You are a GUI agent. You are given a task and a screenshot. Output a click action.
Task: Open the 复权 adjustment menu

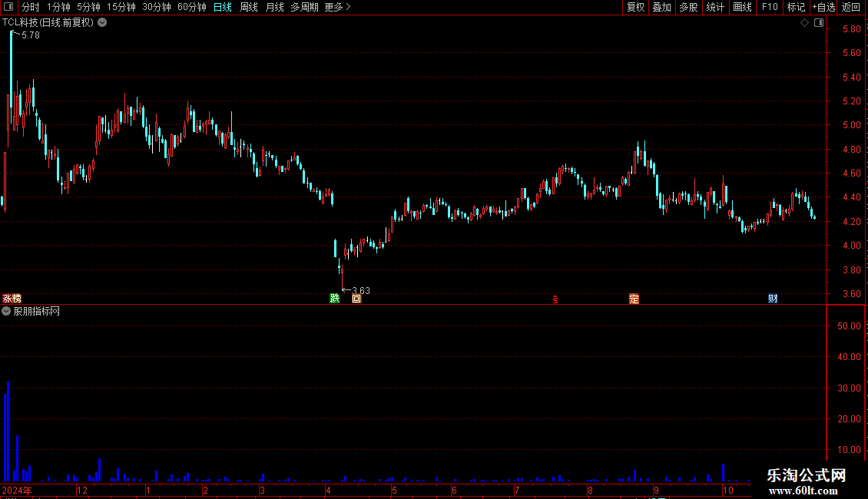pyautogui.click(x=635, y=7)
